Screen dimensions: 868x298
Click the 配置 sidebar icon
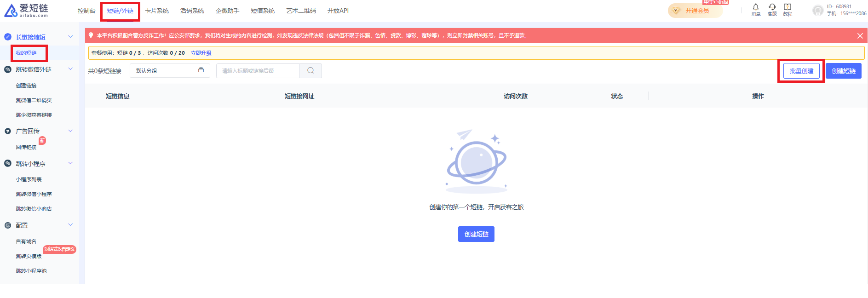pos(8,225)
